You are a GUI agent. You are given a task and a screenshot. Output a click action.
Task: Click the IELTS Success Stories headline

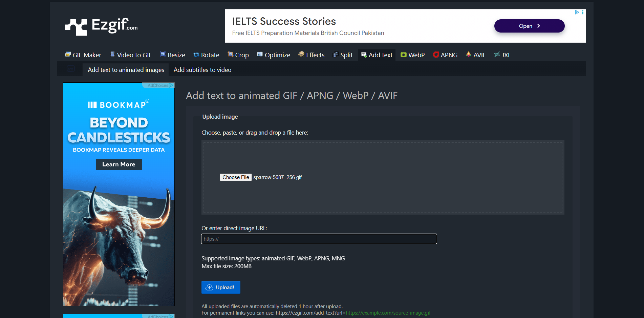[284, 21]
